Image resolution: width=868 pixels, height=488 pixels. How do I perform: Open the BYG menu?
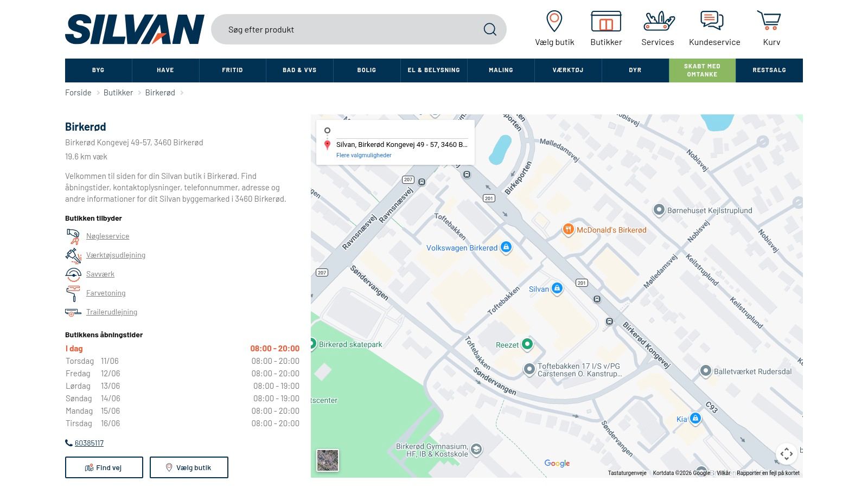click(98, 70)
